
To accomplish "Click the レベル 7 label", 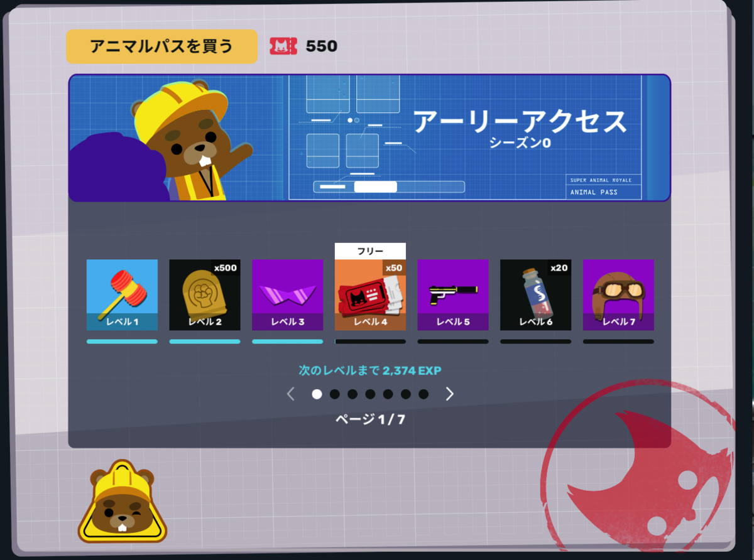I will click(618, 322).
